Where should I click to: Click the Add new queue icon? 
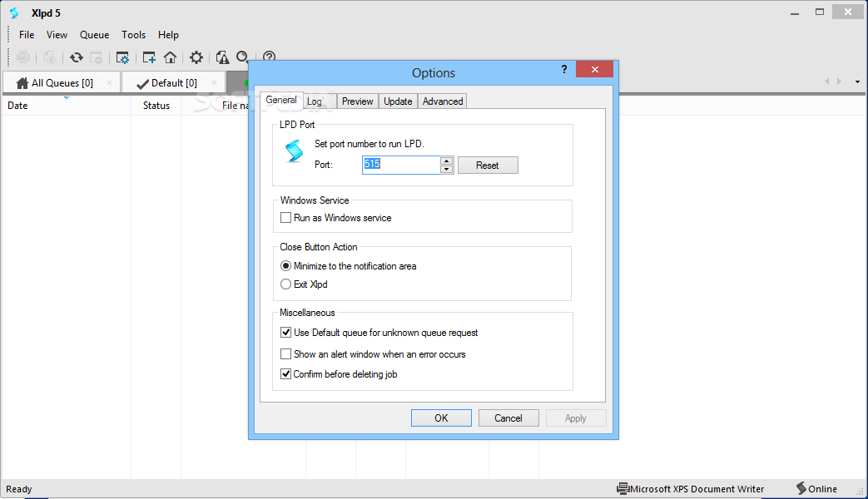click(149, 57)
